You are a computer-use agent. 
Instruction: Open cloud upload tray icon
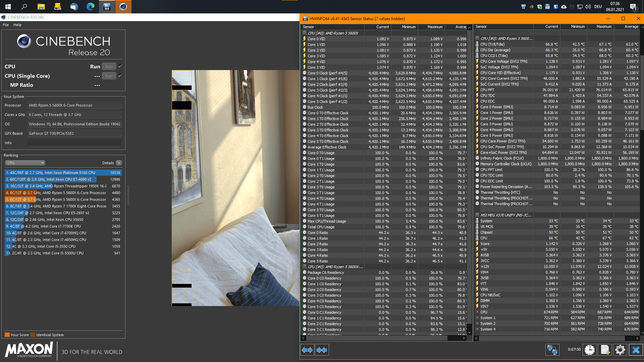point(564,7)
